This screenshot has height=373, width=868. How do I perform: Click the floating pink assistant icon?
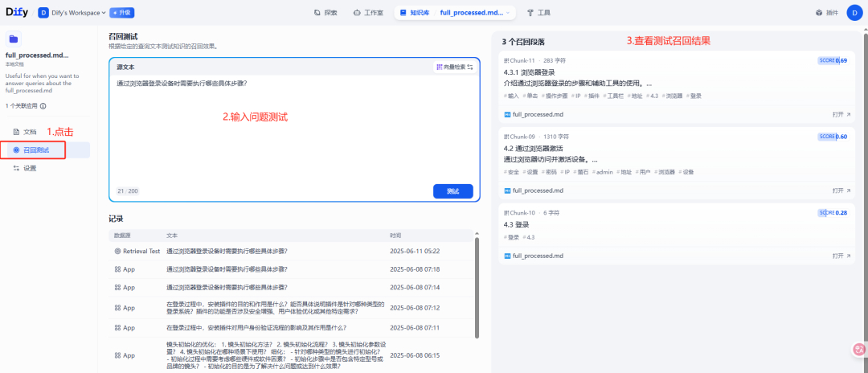coord(859,349)
